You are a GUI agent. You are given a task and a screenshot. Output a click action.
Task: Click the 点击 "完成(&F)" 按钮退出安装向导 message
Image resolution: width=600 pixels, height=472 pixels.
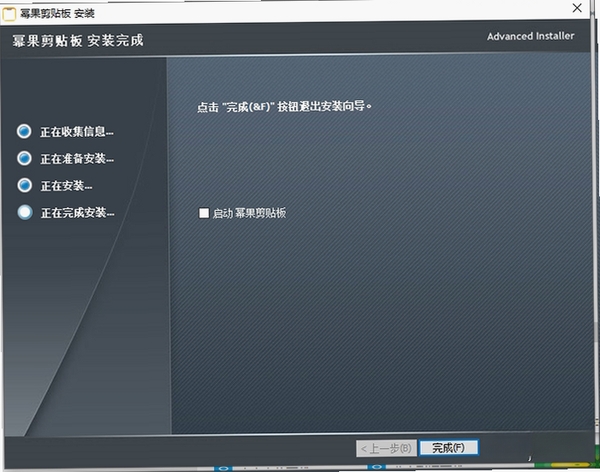tap(284, 106)
